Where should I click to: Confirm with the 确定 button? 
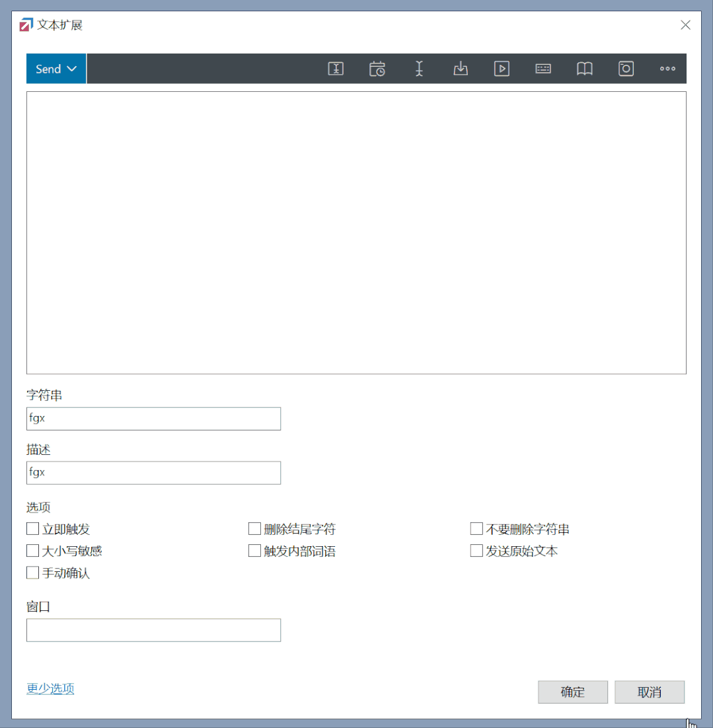[573, 692]
